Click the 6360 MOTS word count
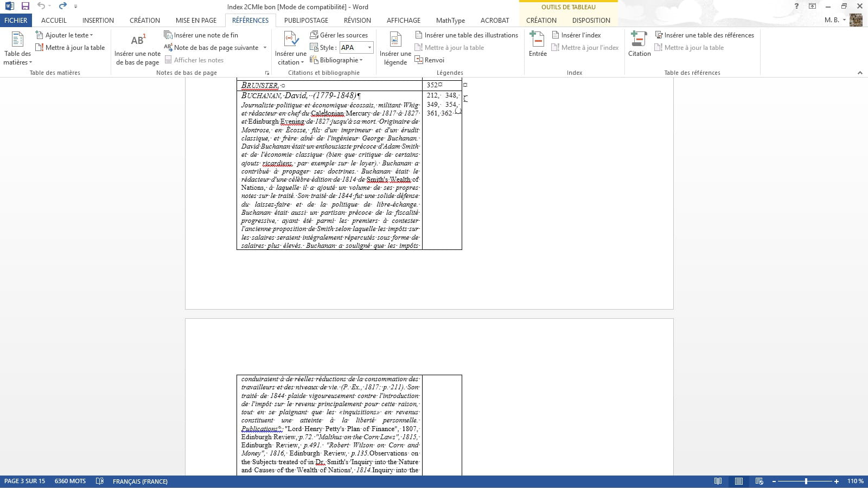 (70, 481)
